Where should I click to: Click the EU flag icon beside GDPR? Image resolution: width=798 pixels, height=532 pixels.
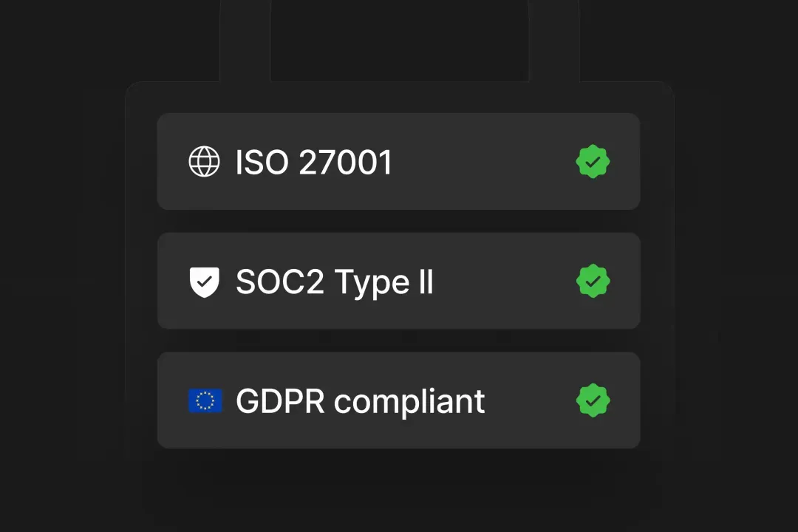coord(205,400)
